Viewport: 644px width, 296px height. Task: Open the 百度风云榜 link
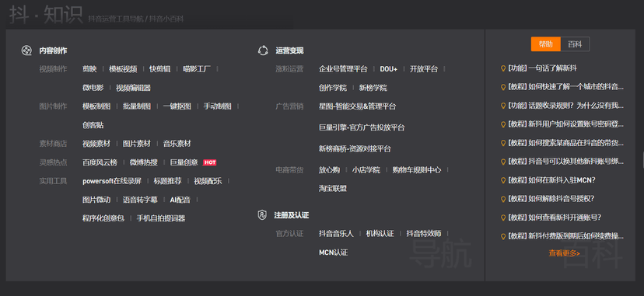pos(100,162)
